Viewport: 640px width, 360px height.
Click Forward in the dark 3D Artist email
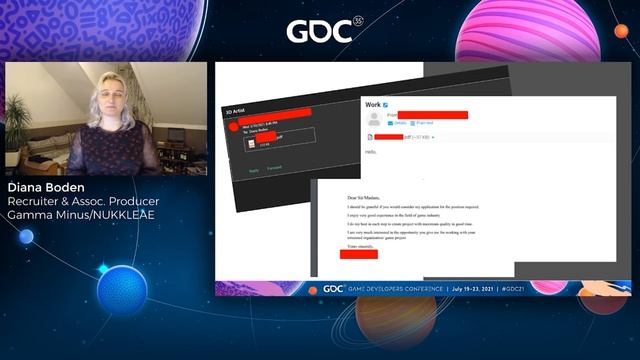tap(274, 167)
